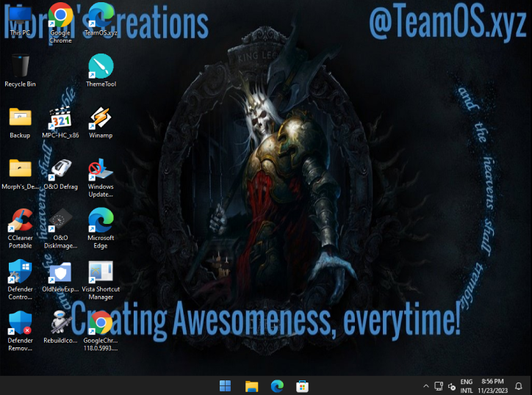This screenshot has width=532, height=395.
Task: Open File Explorer from the taskbar
Action: point(251,386)
